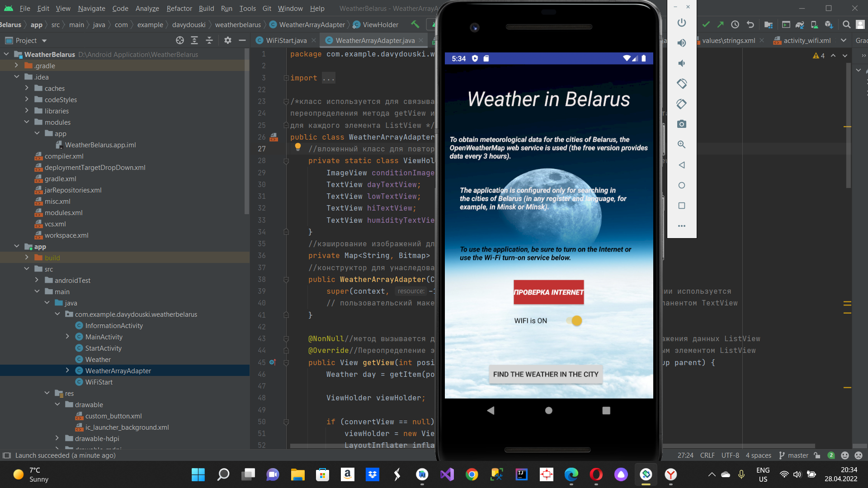The height and width of the screenshot is (488, 868).
Task: Open Windows Start menu
Action: tap(198, 474)
